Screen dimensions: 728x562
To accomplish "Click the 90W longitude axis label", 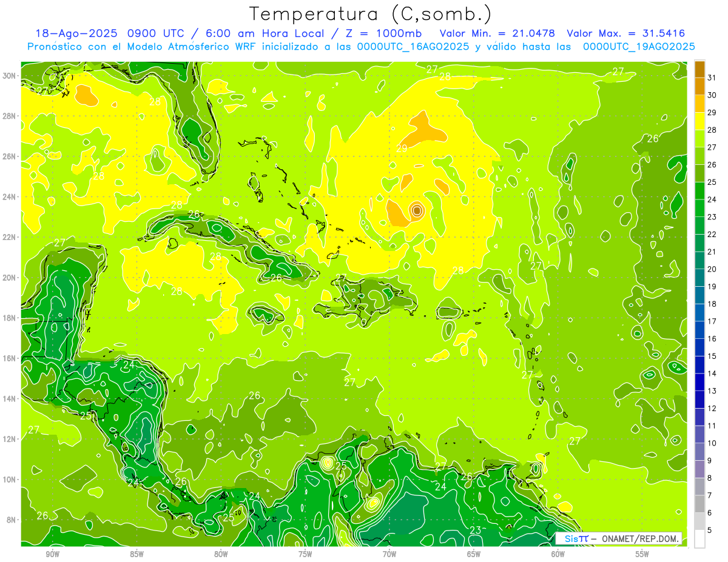I will (x=52, y=554).
